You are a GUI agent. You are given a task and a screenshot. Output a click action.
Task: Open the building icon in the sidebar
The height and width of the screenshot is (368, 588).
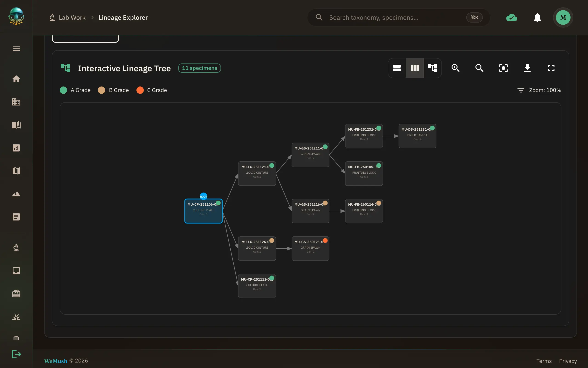point(16,102)
